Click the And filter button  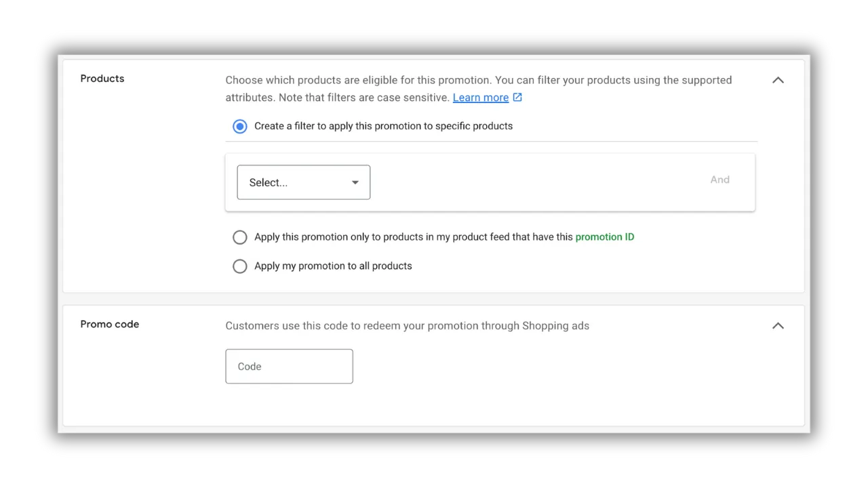(720, 180)
